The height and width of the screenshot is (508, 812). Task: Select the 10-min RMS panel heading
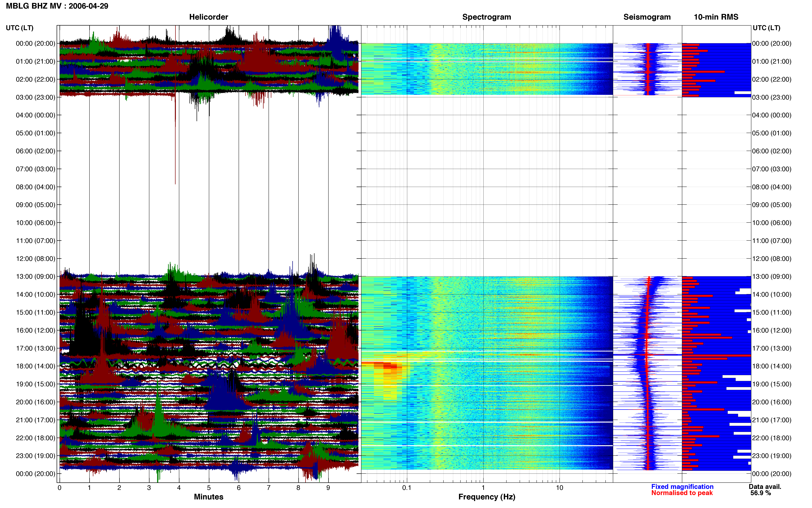pyautogui.click(x=716, y=17)
